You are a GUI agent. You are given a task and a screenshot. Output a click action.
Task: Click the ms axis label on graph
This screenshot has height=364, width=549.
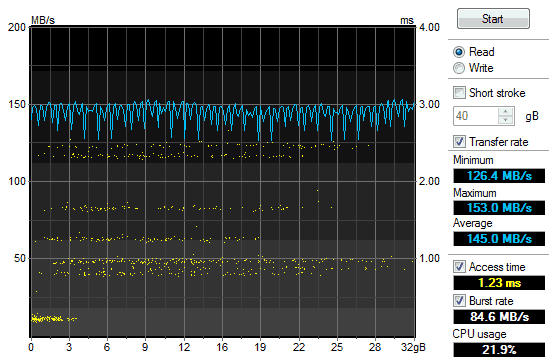pyautogui.click(x=407, y=21)
